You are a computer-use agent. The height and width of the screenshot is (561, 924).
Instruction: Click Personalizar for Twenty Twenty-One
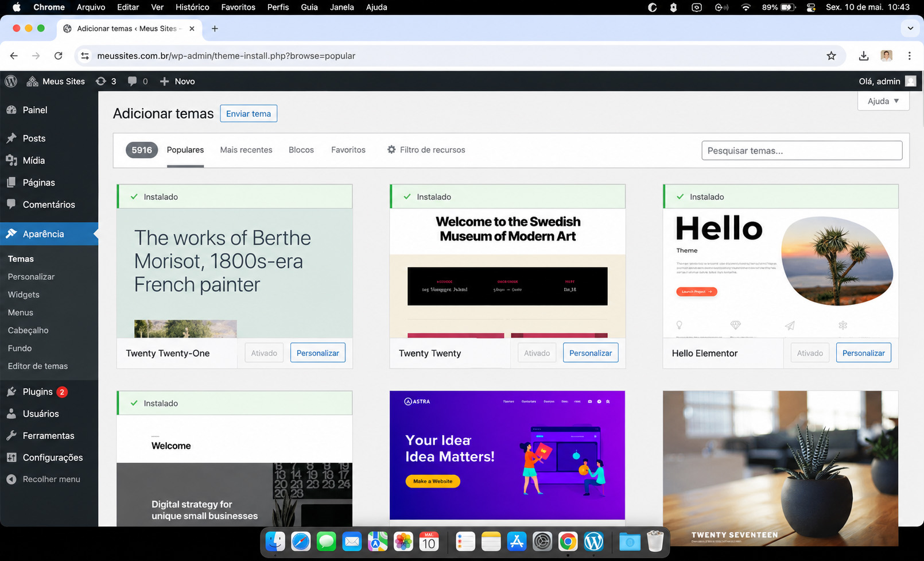[318, 353]
